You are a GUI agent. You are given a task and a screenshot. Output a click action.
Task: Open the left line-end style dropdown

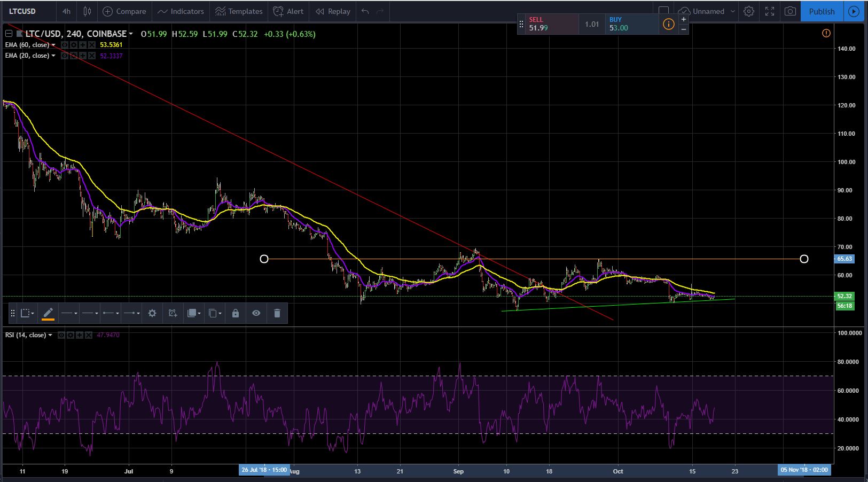point(111,313)
